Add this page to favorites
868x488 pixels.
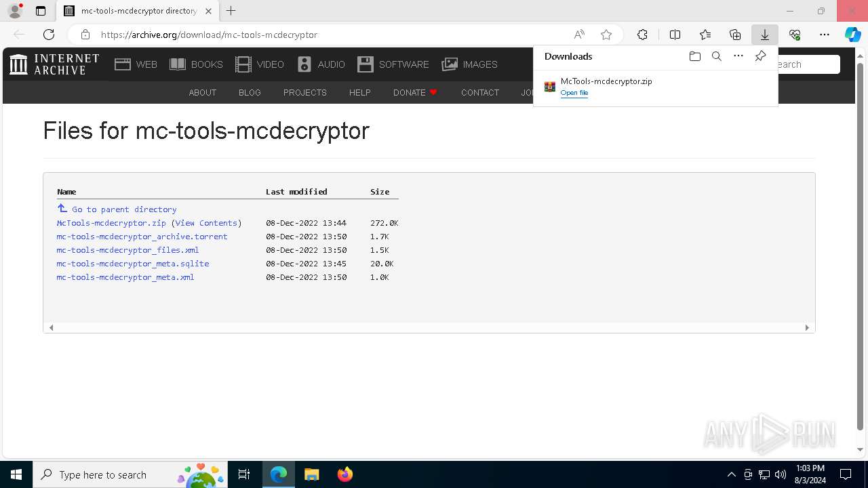[606, 35]
